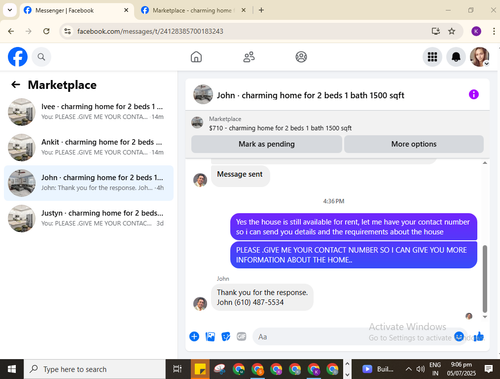The width and height of the screenshot is (500, 379).
Task: Open a new browser tab
Action: (261, 10)
